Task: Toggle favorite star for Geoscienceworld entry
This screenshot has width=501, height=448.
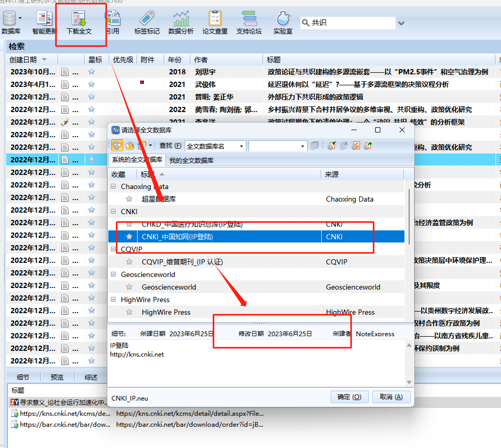Action: pos(129,287)
